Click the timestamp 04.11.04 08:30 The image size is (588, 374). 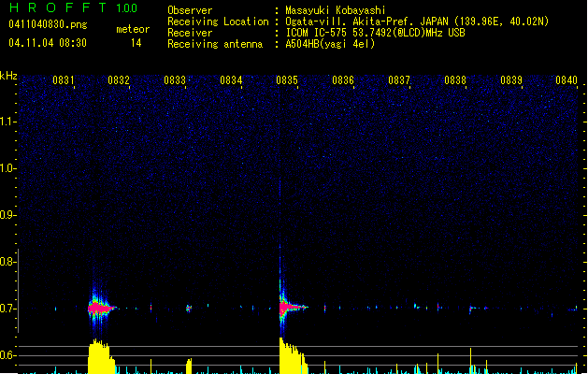48,43
